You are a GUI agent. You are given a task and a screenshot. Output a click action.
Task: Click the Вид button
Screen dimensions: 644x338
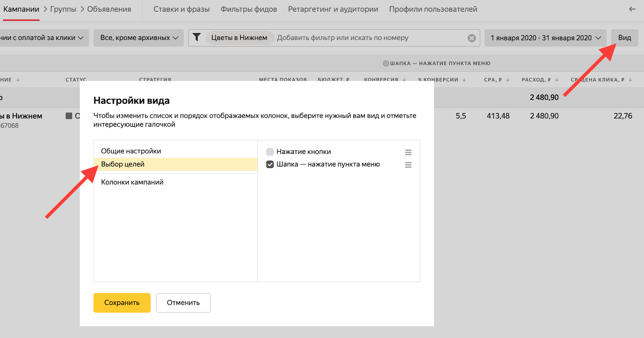click(625, 38)
